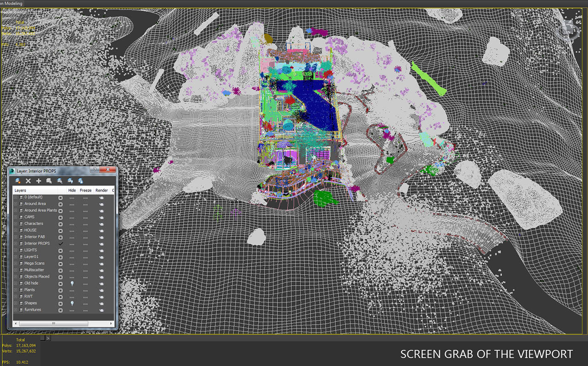Click the horizontal scrollbar thumb in Layer dialog
The height and width of the screenshot is (366, 588).
(53, 324)
